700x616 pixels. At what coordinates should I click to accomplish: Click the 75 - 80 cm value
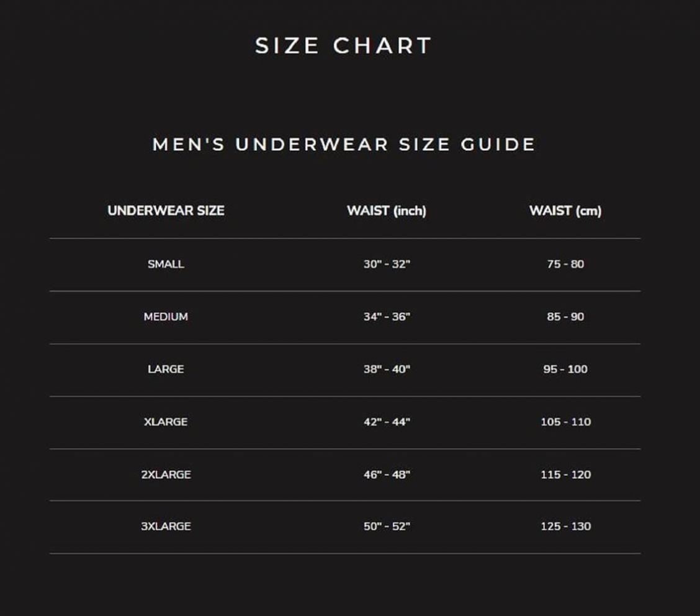coord(565,264)
